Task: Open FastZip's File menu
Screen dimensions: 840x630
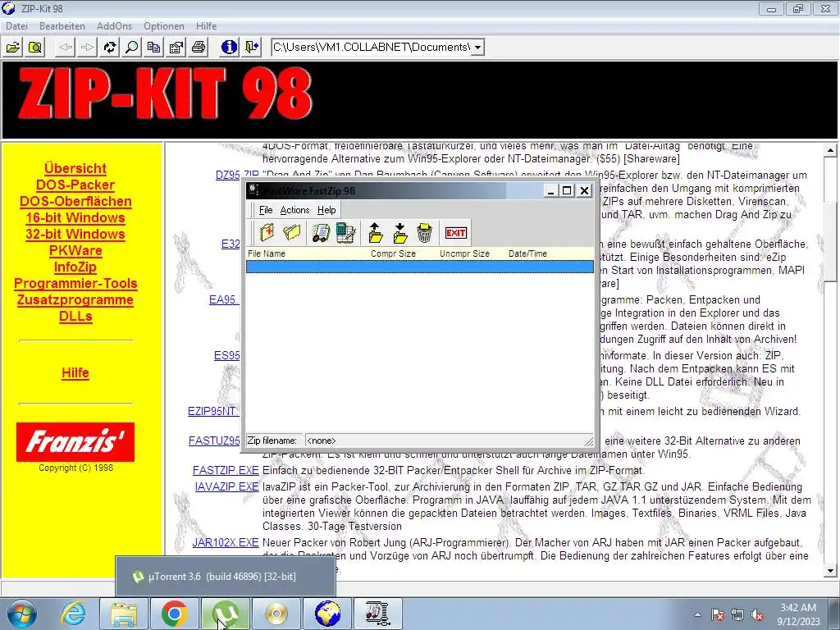Action: click(x=266, y=210)
